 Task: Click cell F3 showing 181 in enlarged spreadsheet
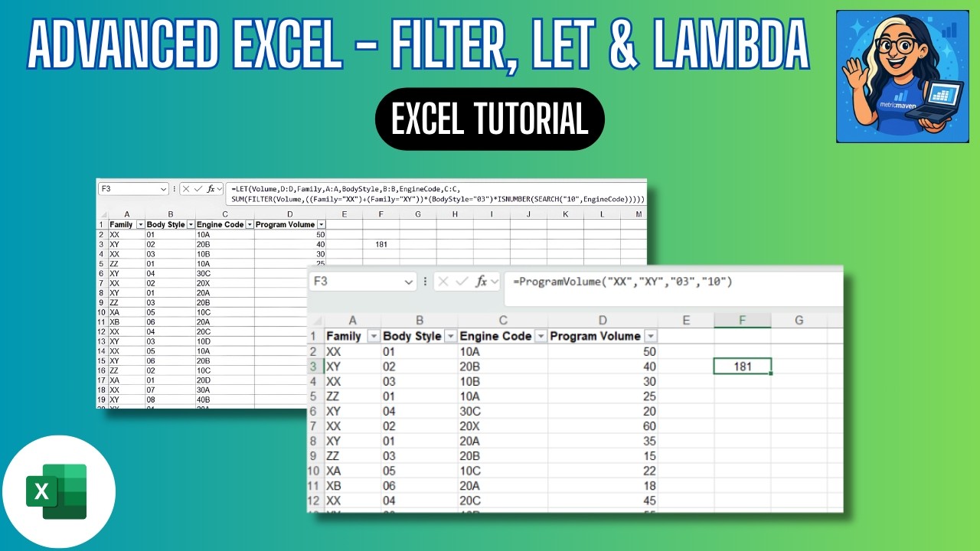point(742,366)
